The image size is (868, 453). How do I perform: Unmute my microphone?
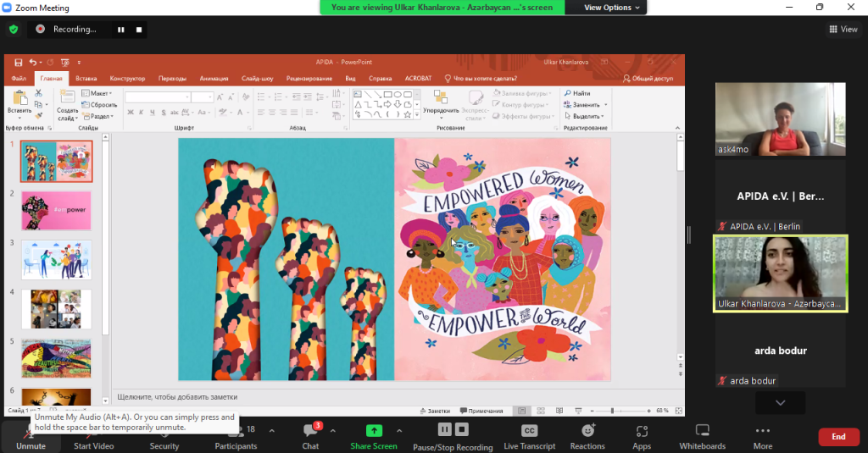[x=31, y=437]
